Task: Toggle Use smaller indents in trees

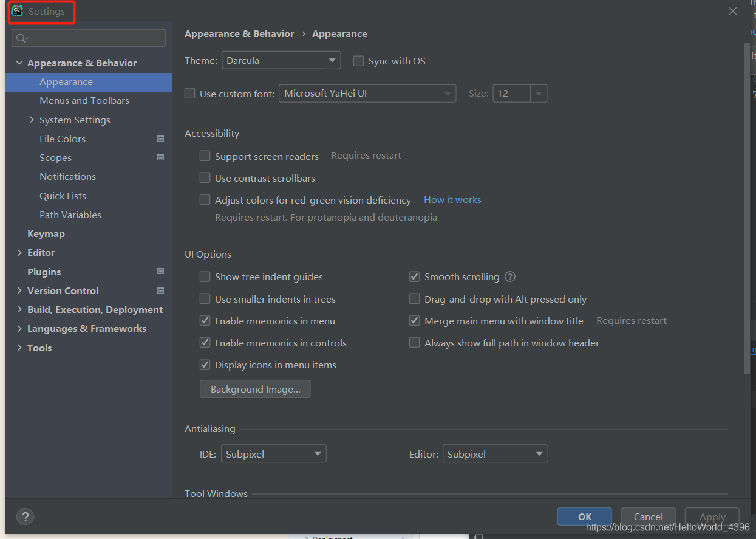Action: [205, 298]
